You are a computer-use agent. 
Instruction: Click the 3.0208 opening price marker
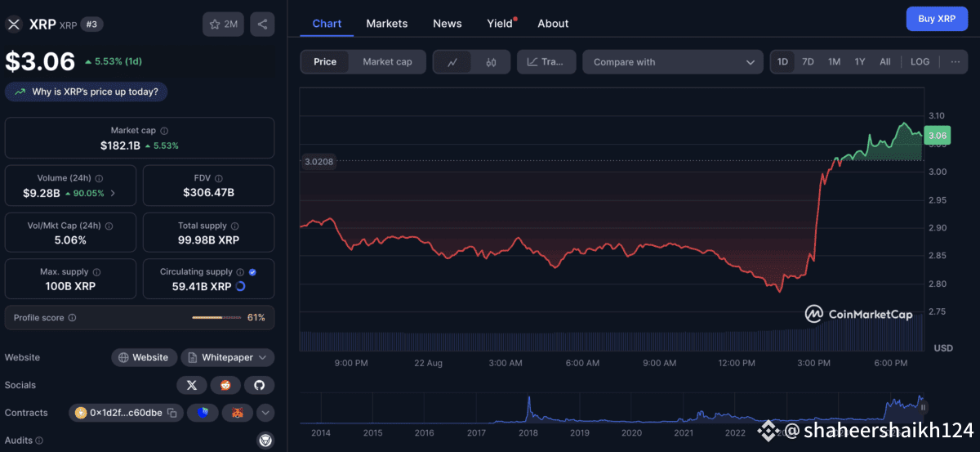[x=318, y=162]
